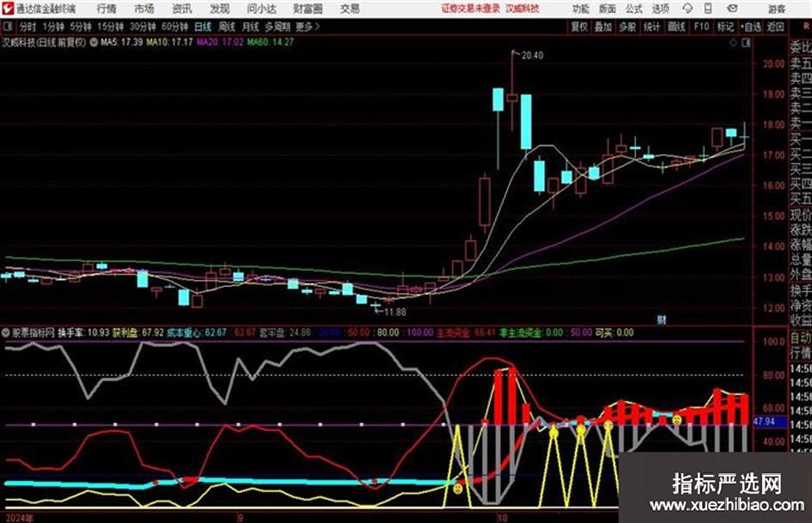The image size is (812, 523).
Task: Open the 公式 menu
Action: pos(634,9)
